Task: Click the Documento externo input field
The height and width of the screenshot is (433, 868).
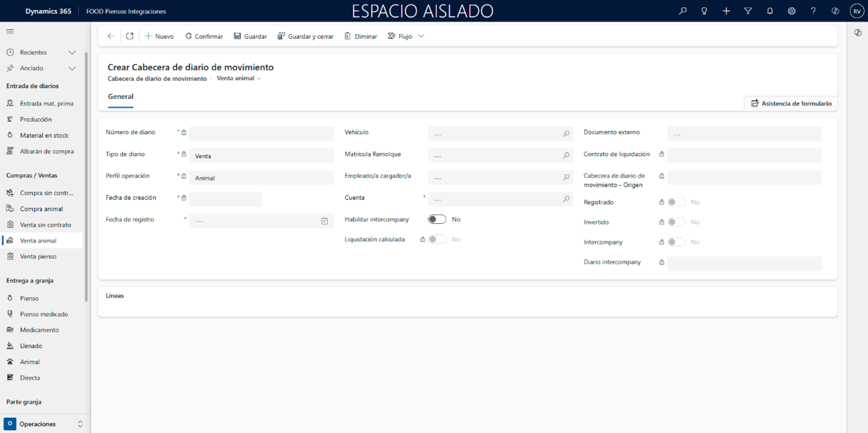Action: [744, 134]
